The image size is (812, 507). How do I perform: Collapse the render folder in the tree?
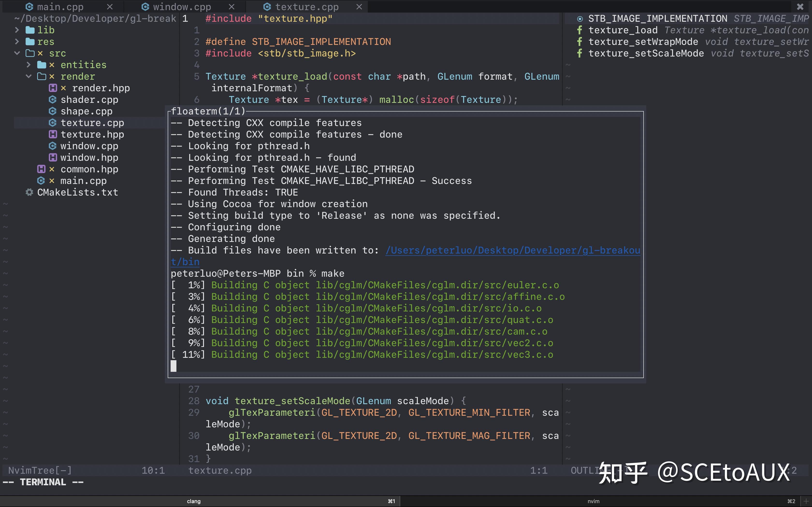[28, 76]
